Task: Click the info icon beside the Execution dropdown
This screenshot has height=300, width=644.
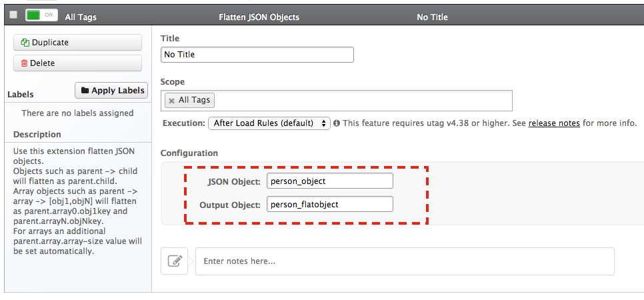Action: (337, 123)
